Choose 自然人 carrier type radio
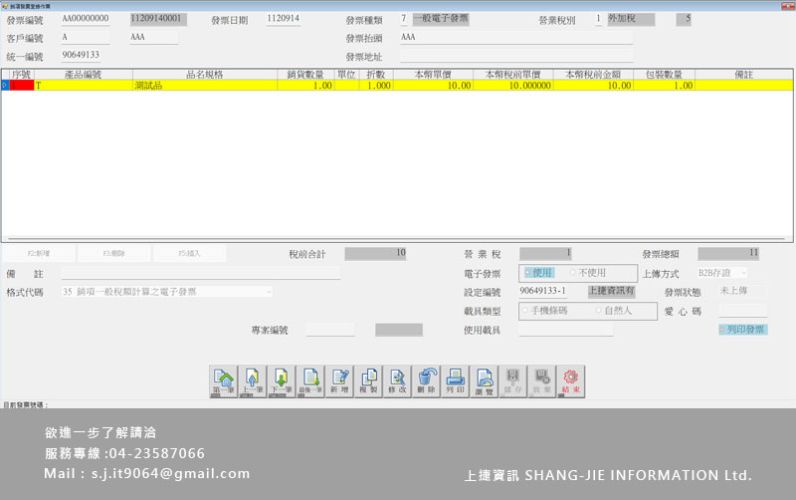Image resolution: width=796 pixels, height=500 pixels. pos(614,311)
